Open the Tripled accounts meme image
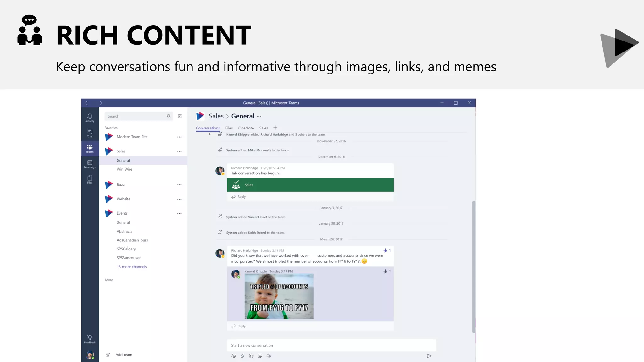644x362 pixels. pyautogui.click(x=279, y=296)
